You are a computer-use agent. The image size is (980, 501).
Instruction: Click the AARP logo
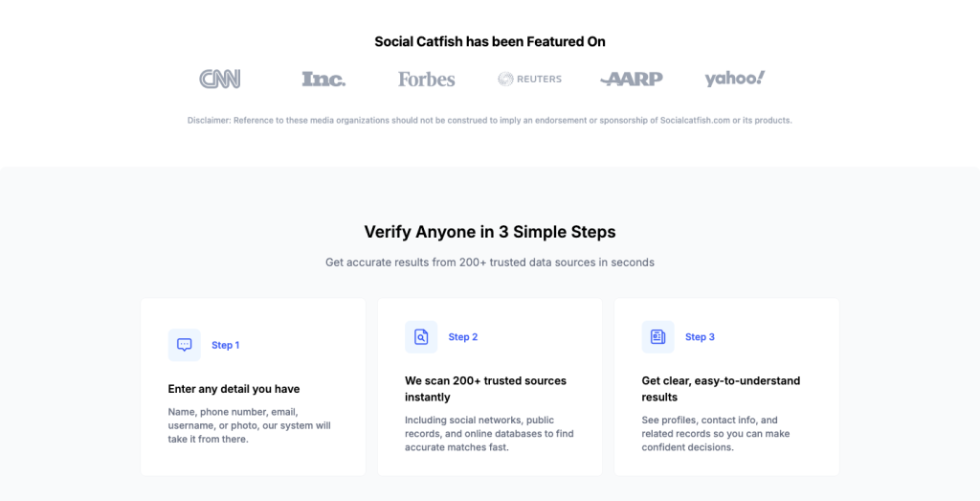[632, 79]
